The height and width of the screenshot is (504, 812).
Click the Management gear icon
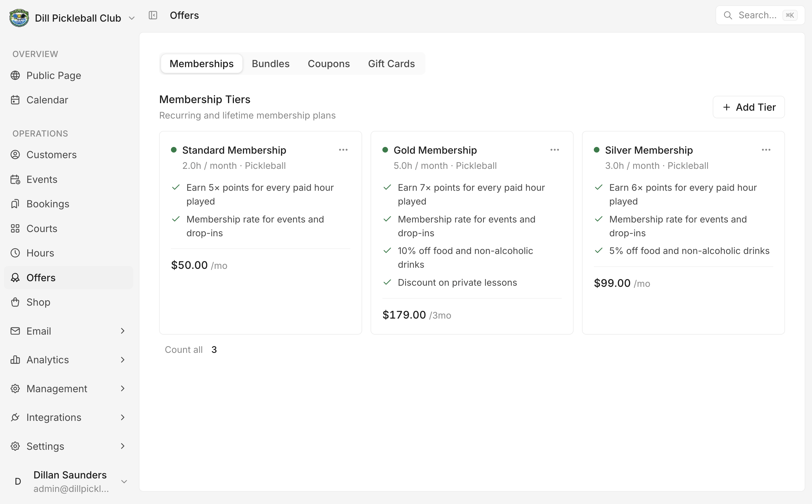point(15,389)
